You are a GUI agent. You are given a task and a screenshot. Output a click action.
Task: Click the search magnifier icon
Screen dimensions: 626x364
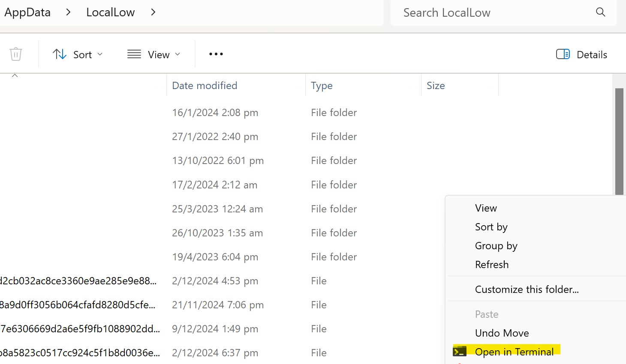pyautogui.click(x=601, y=12)
